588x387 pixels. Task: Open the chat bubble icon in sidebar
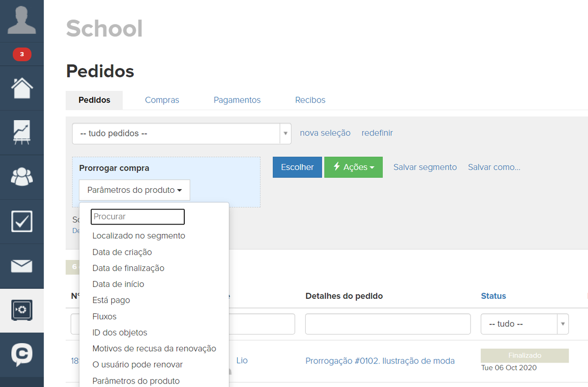[22, 354]
